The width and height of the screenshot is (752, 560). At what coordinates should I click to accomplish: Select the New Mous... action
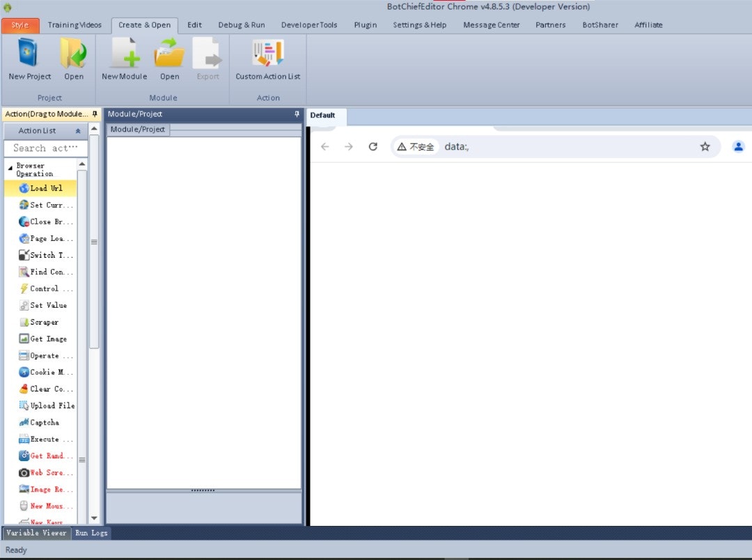(x=45, y=506)
